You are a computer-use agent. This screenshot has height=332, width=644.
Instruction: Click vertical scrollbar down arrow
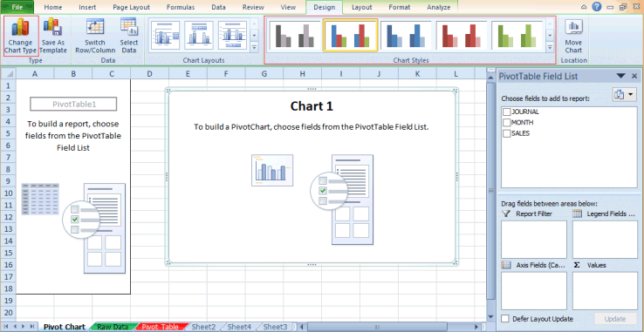(x=490, y=317)
